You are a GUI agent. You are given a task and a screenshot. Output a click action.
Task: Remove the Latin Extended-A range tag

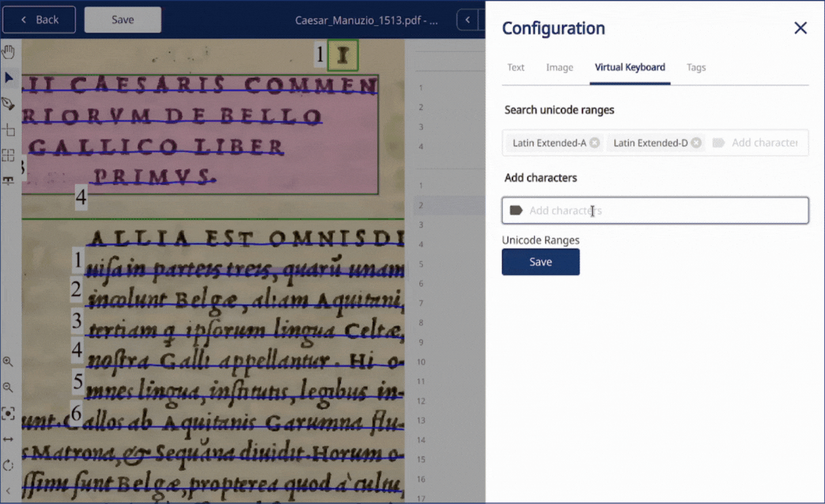tap(595, 143)
